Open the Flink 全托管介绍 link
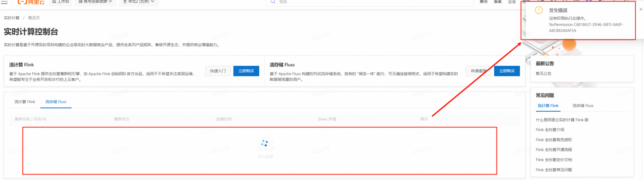 pyautogui.click(x=550, y=130)
